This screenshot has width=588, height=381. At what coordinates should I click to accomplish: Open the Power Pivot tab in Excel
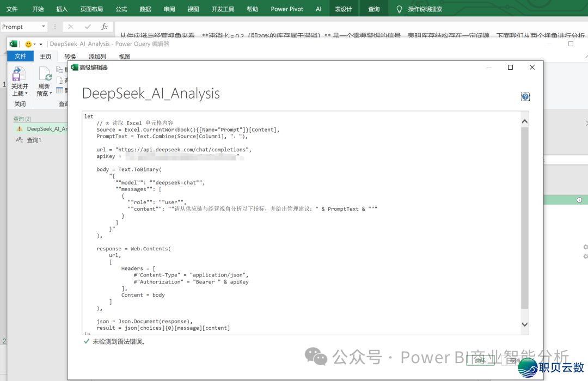coord(287,9)
